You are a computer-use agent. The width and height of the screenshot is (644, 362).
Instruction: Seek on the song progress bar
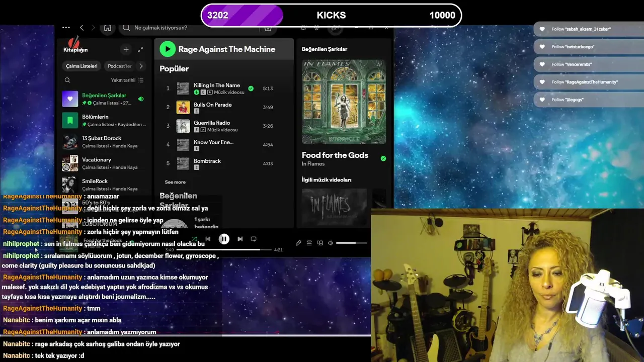pyautogui.click(x=224, y=250)
